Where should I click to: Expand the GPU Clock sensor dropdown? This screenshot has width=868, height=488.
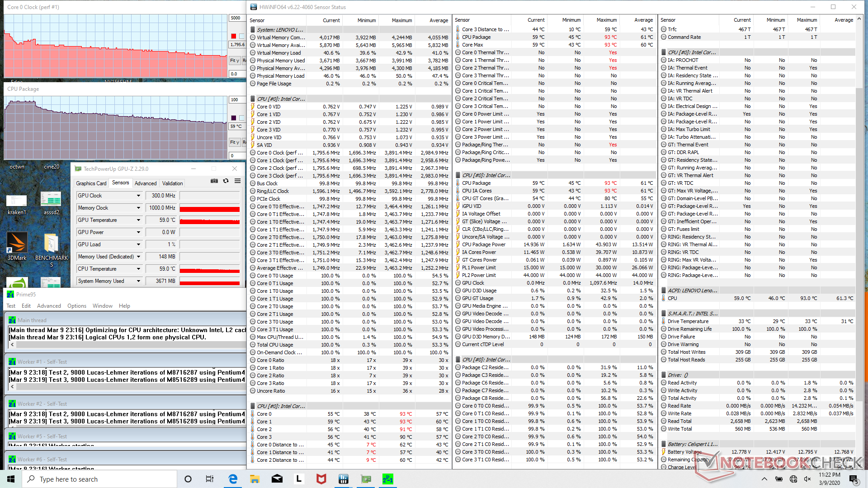[138, 196]
